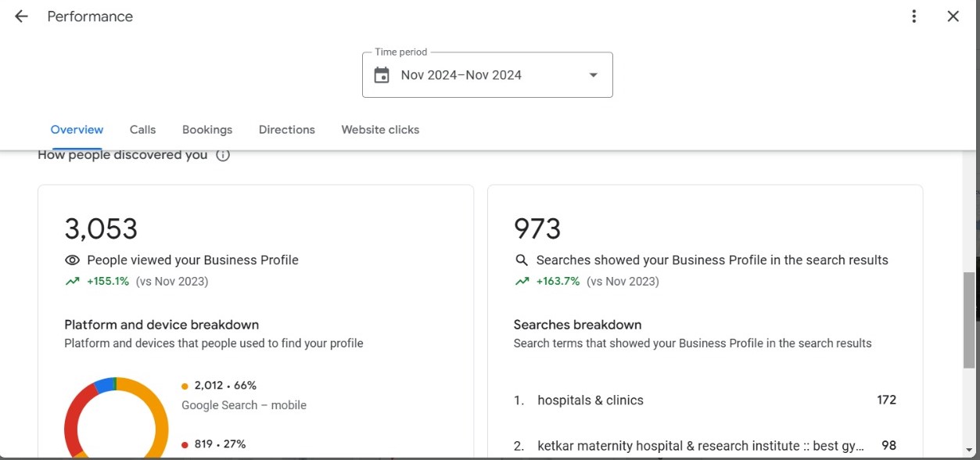Select the 973 searches number
This screenshot has width=980, height=460.
(x=537, y=229)
